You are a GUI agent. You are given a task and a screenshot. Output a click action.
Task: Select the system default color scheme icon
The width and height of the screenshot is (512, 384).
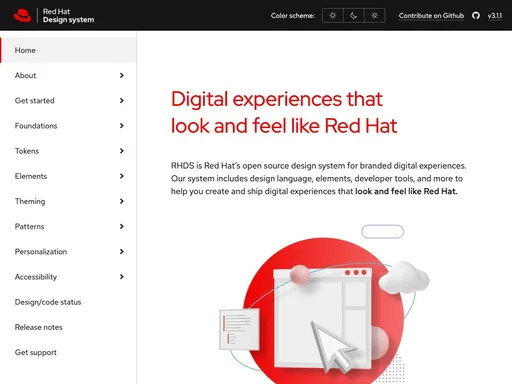pos(375,16)
